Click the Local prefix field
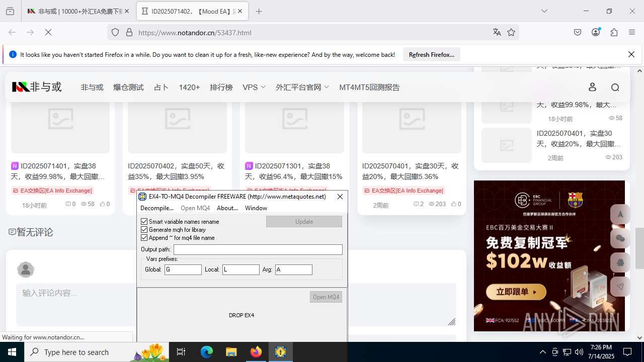644x362 pixels. (x=241, y=269)
